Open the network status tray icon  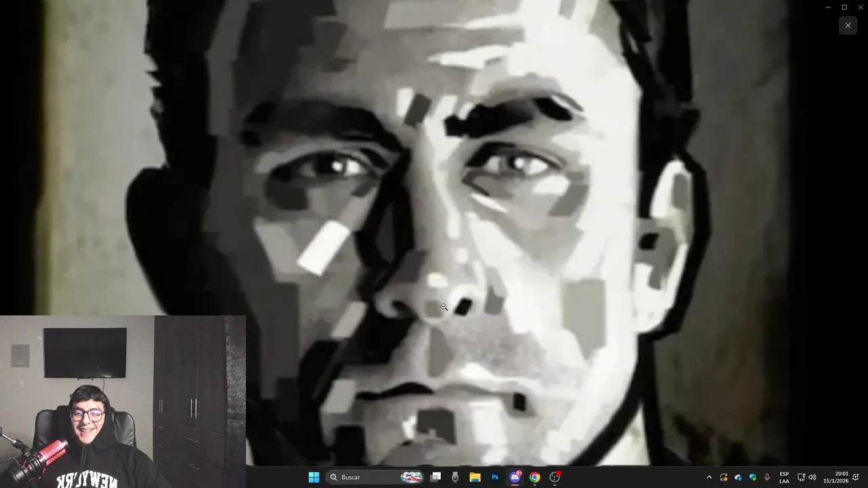point(801,477)
